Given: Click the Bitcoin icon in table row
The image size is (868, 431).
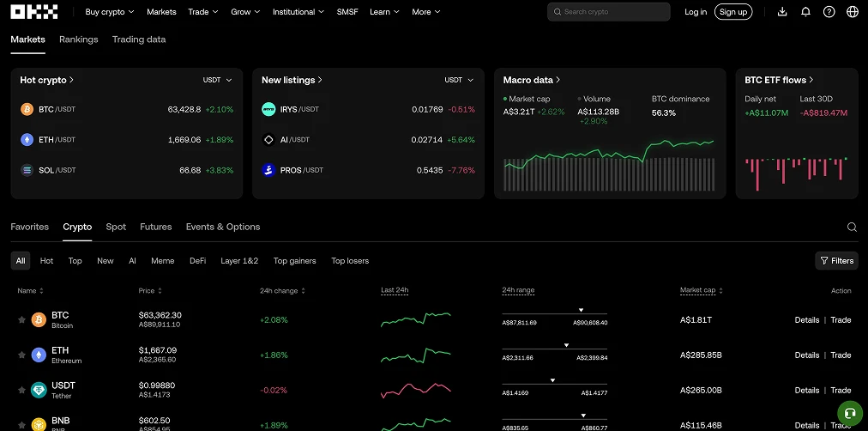Looking at the screenshot, I should (x=39, y=319).
